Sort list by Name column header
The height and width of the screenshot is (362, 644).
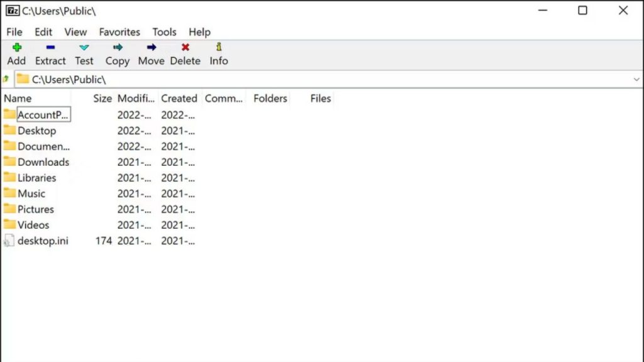[18, 98]
